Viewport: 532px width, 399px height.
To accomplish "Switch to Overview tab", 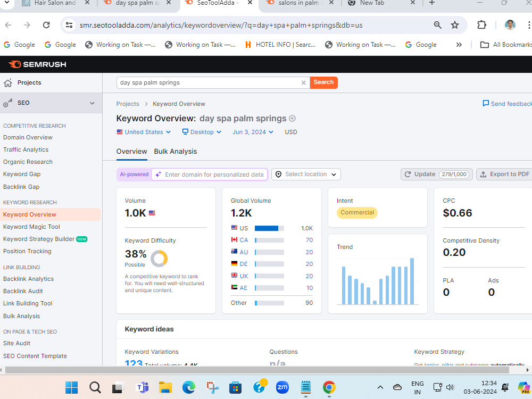I will 131,151.
